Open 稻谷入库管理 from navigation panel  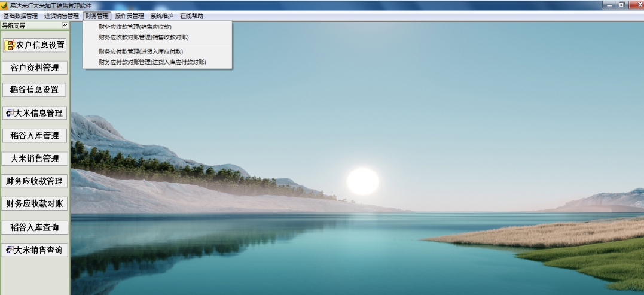pos(35,136)
